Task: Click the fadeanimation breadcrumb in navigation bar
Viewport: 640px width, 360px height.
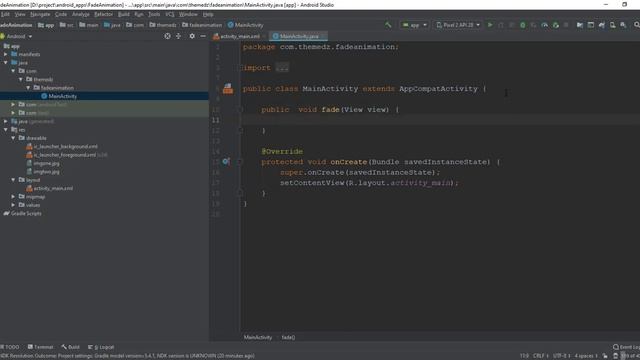Action: click(x=202, y=25)
